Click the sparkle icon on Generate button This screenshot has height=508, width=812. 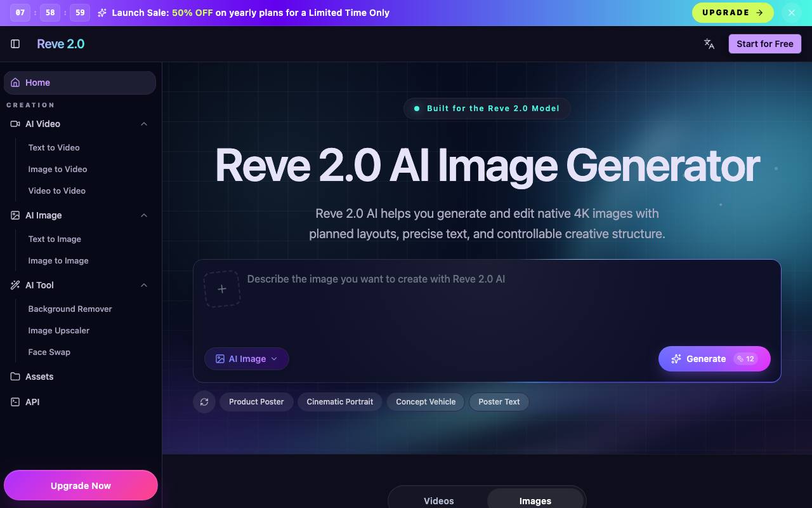pyautogui.click(x=676, y=359)
